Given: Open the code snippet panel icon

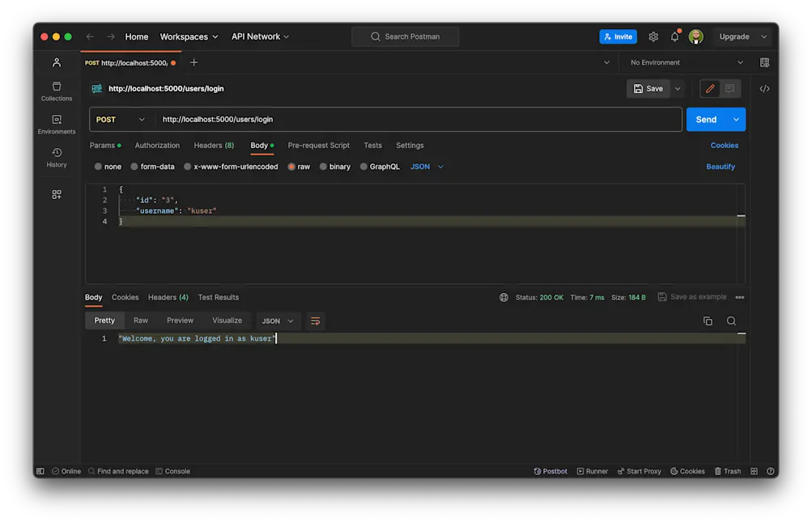Looking at the screenshot, I should coord(764,88).
